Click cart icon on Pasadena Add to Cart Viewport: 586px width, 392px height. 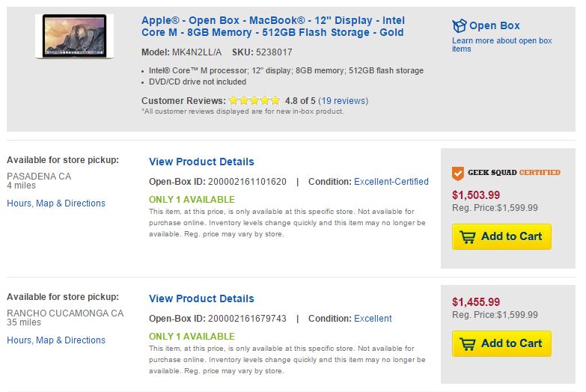[x=468, y=237]
